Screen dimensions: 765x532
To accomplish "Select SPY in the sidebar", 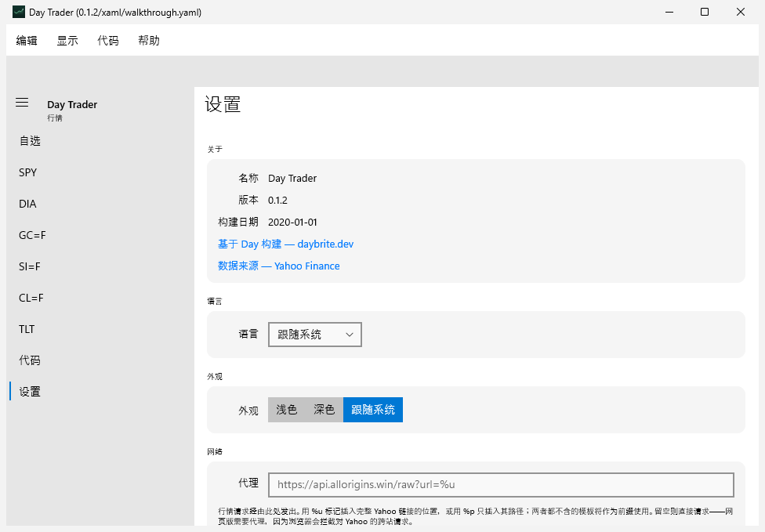I will (x=100, y=172).
